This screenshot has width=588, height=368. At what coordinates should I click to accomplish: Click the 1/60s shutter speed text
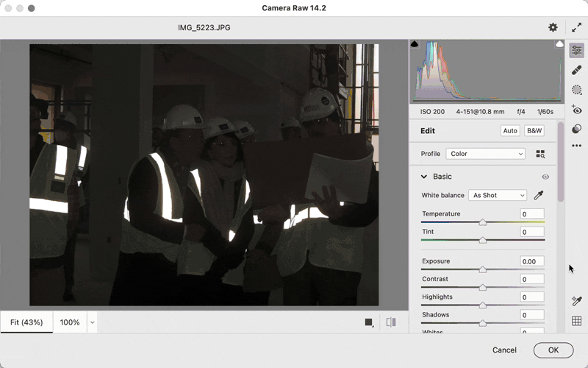click(x=545, y=112)
